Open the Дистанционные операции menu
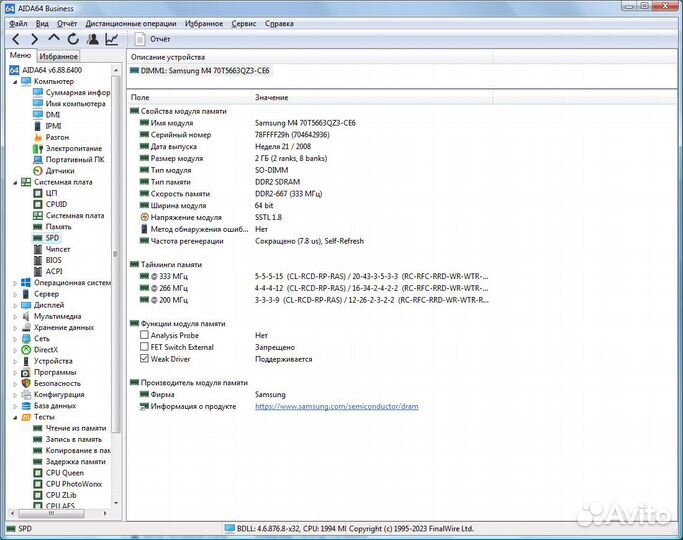This screenshot has height=540, width=683. tap(131, 24)
